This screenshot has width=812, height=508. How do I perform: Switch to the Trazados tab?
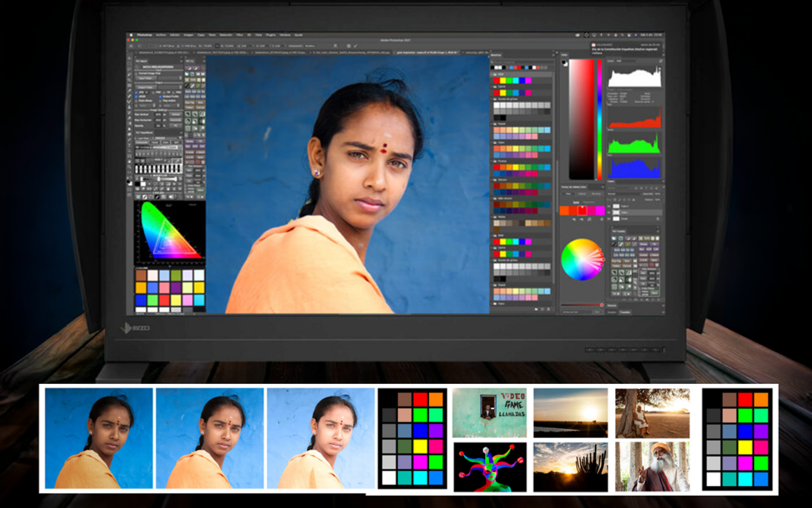click(625, 312)
